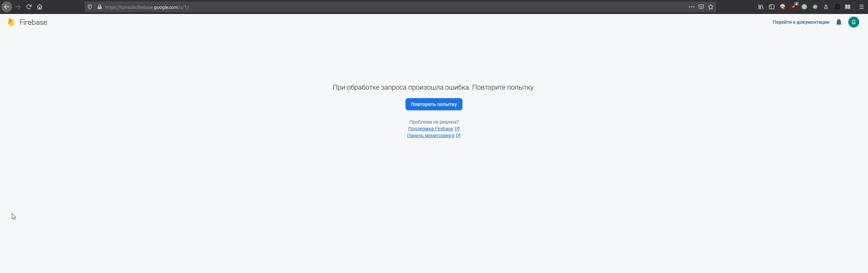Open page actions three-dot menu
The image size is (868, 273).
click(x=692, y=7)
